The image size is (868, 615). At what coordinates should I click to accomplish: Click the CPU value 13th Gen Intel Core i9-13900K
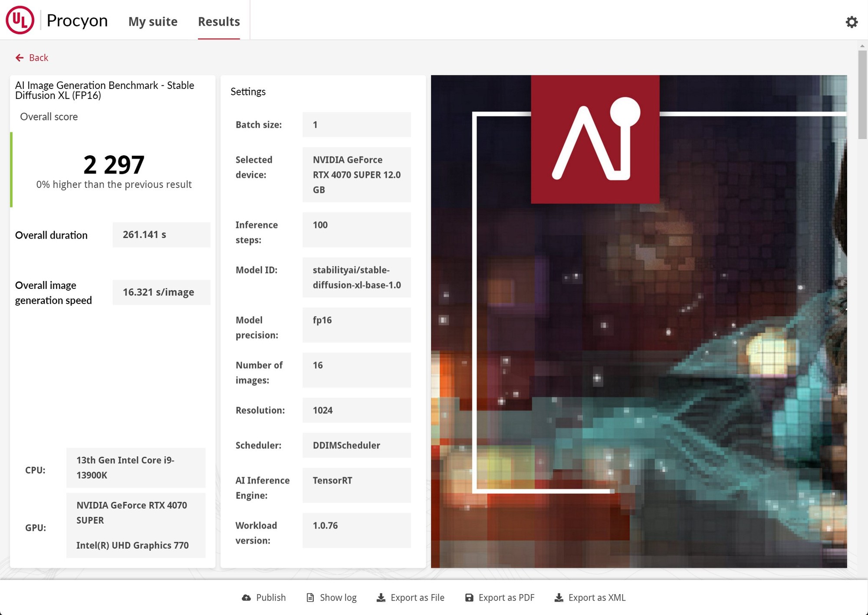click(x=136, y=468)
